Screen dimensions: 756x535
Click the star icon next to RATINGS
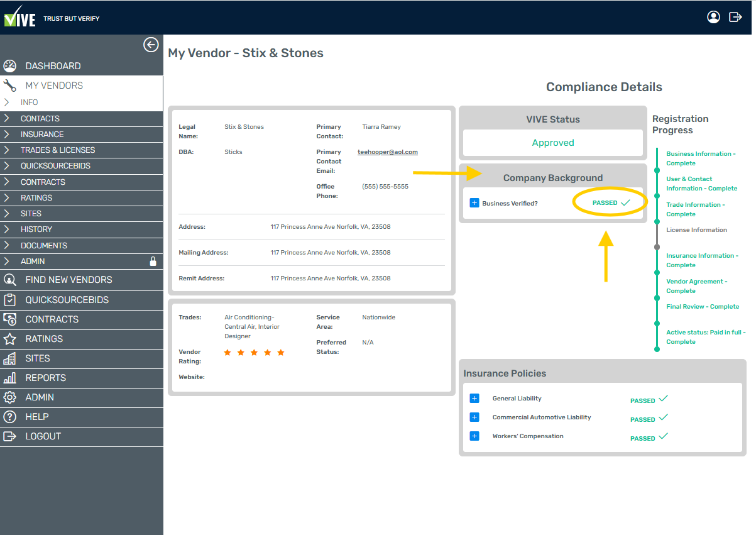click(10, 339)
